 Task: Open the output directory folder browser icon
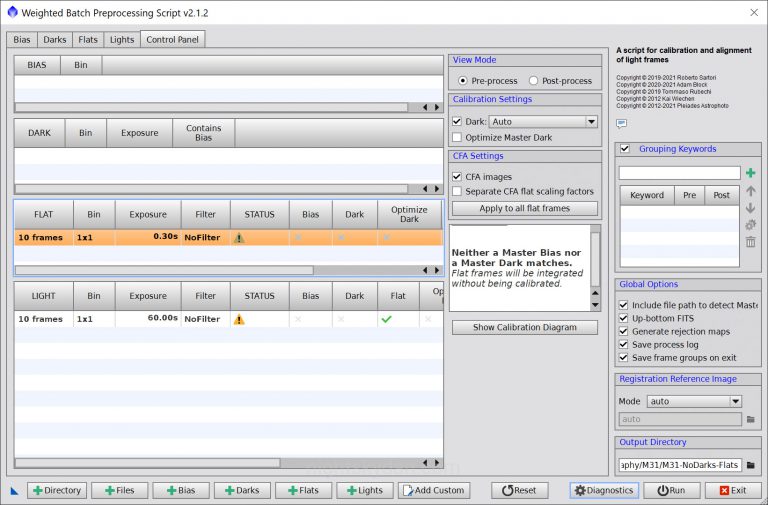coord(750,465)
